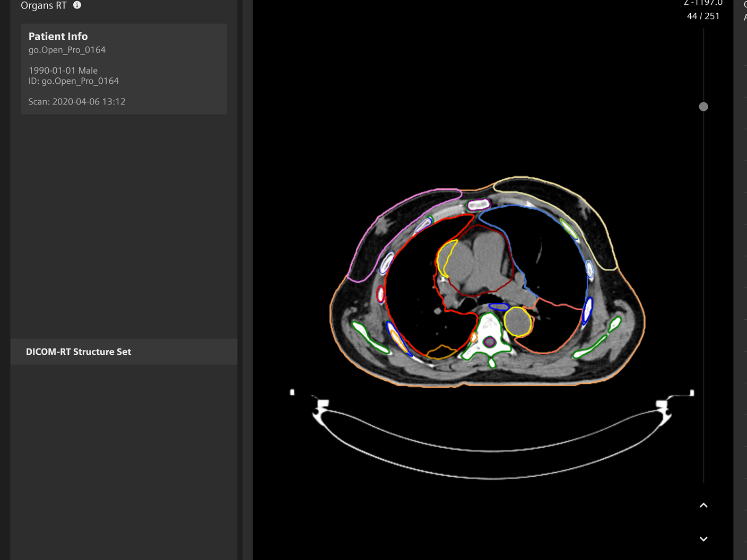Viewport: 747px width, 560px height.
Task: Click the scan date 2020-04-06 entry
Action: [77, 101]
